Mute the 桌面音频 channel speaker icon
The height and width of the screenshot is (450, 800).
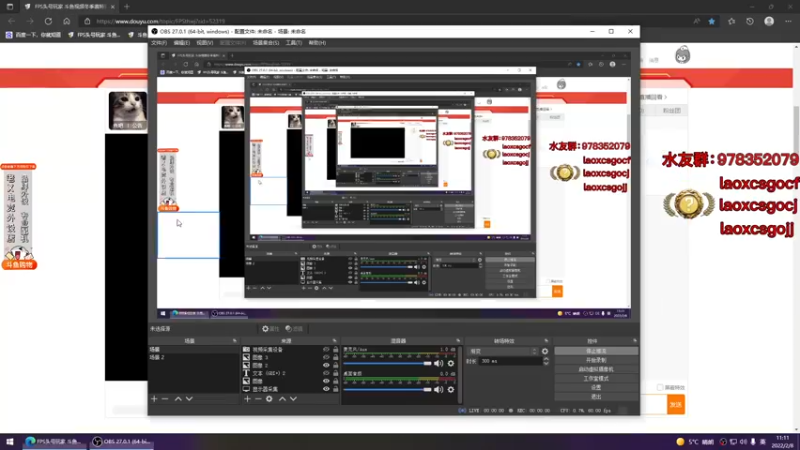(438, 389)
